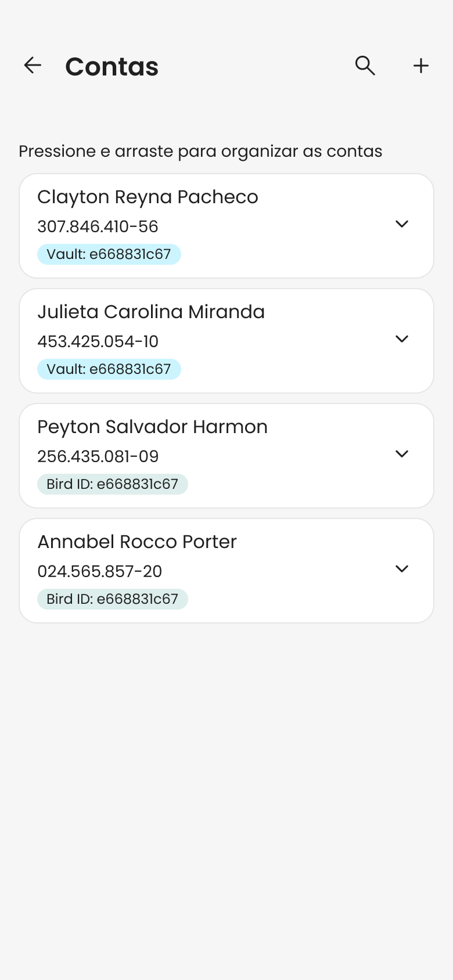The height and width of the screenshot is (980, 453).
Task: Tap the document number 024.565.857-20
Action: [99, 571]
